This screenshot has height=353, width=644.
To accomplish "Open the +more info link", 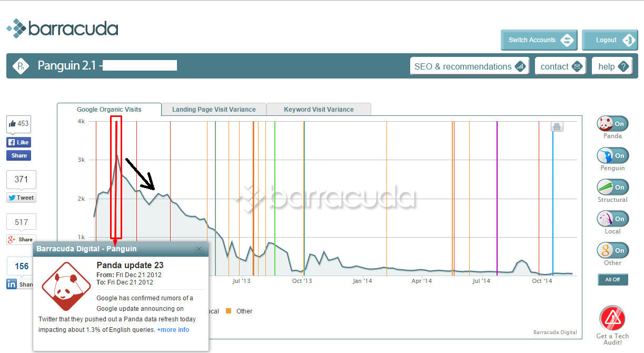I will pyautogui.click(x=173, y=330).
